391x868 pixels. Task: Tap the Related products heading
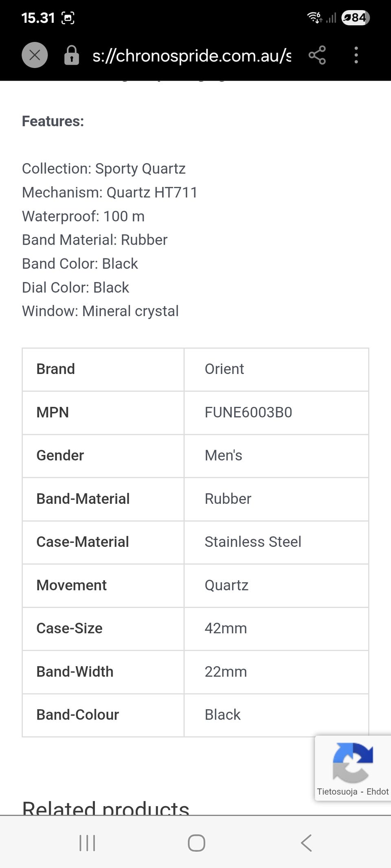point(105,808)
